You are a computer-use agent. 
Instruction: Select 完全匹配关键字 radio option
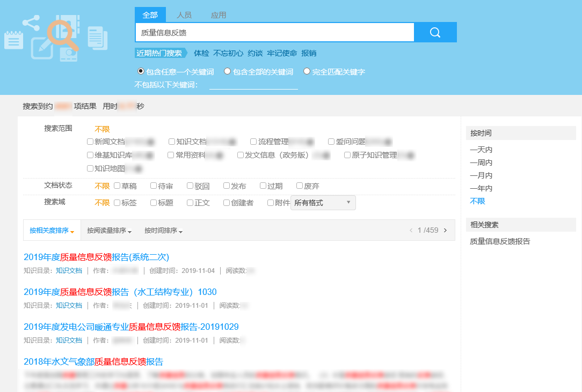[307, 71]
